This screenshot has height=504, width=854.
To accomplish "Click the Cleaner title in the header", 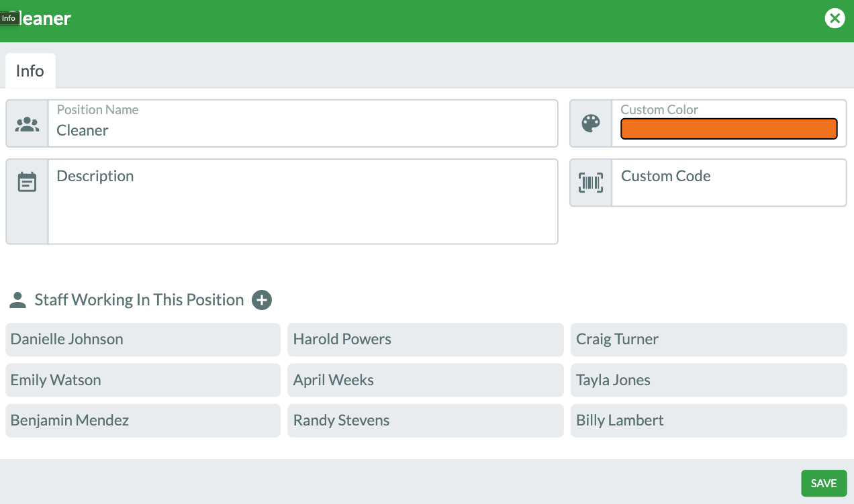I will coord(39,19).
